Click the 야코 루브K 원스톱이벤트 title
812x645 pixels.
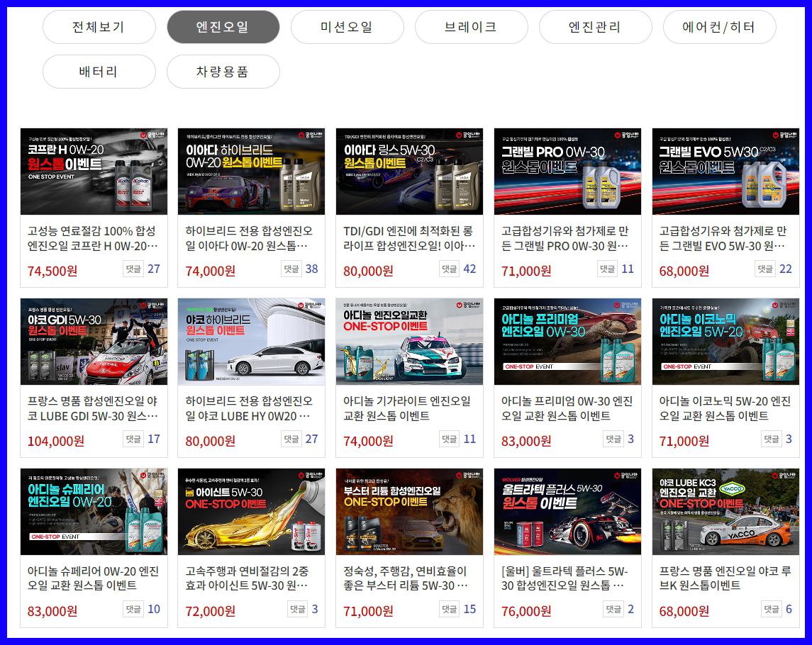[725, 578]
